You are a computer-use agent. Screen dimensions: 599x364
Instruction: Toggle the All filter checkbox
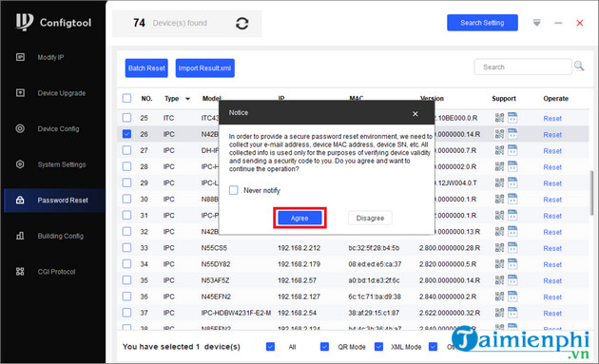[x=270, y=347]
